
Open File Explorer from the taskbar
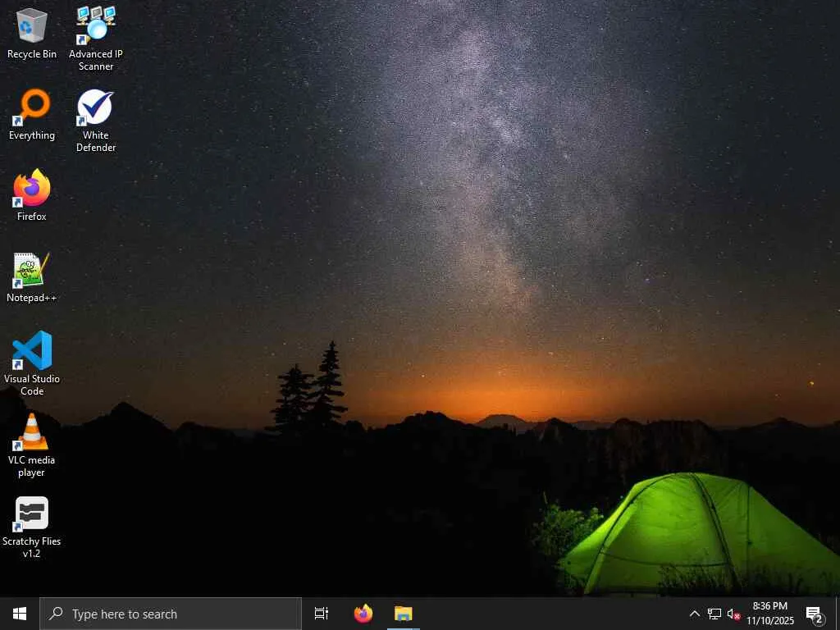[x=404, y=614]
